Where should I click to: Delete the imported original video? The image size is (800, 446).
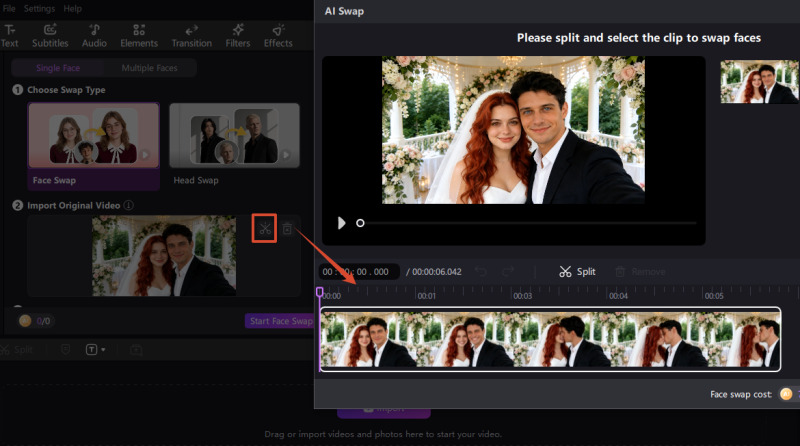click(287, 229)
